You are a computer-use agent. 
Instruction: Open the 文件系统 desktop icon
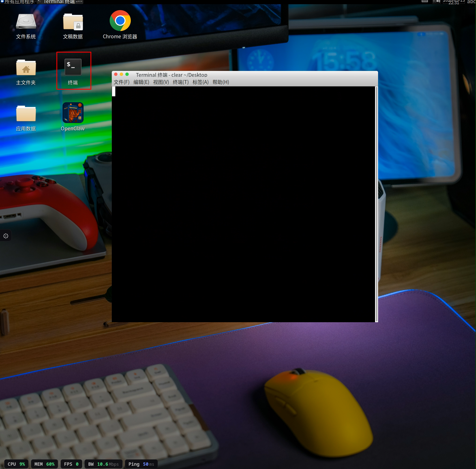tap(26, 26)
